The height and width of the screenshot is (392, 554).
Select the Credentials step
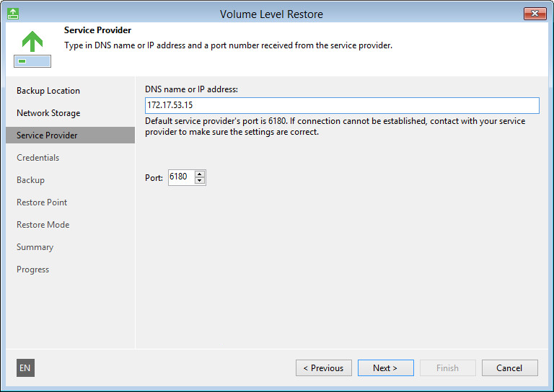pos(38,158)
